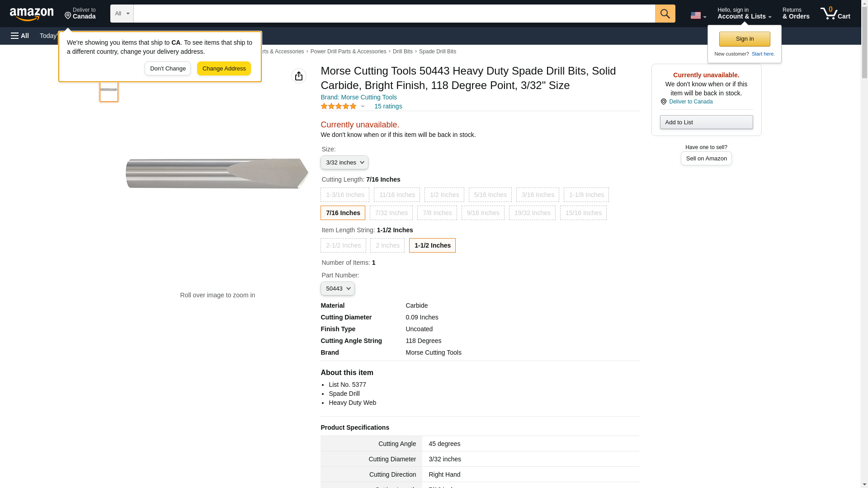Image resolution: width=868 pixels, height=488 pixels.
Task: Open the Returns & Orders page
Action: click(x=796, y=14)
